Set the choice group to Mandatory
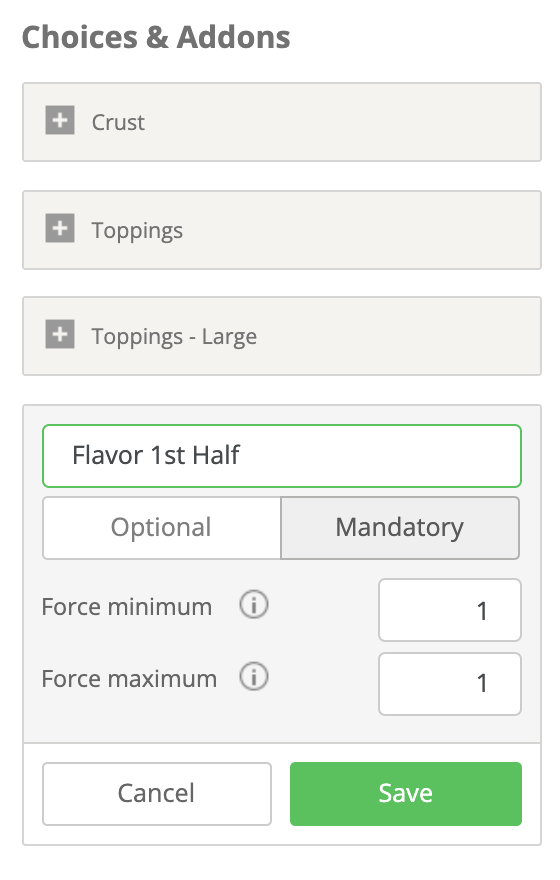This screenshot has height=880, width=560. point(400,528)
